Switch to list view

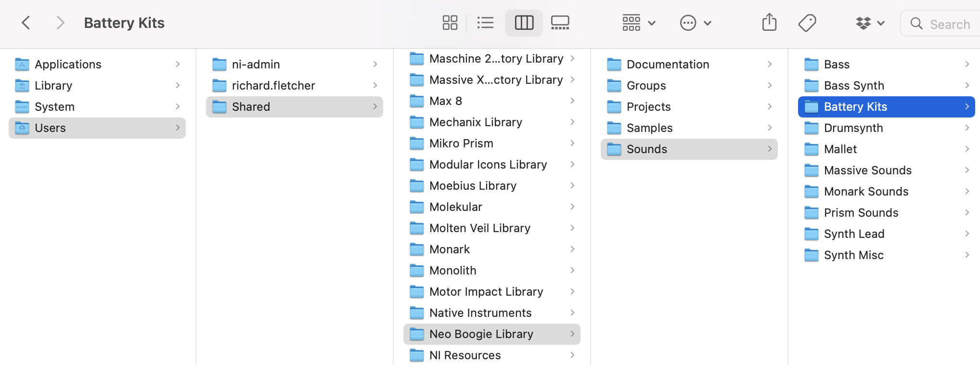coord(485,23)
